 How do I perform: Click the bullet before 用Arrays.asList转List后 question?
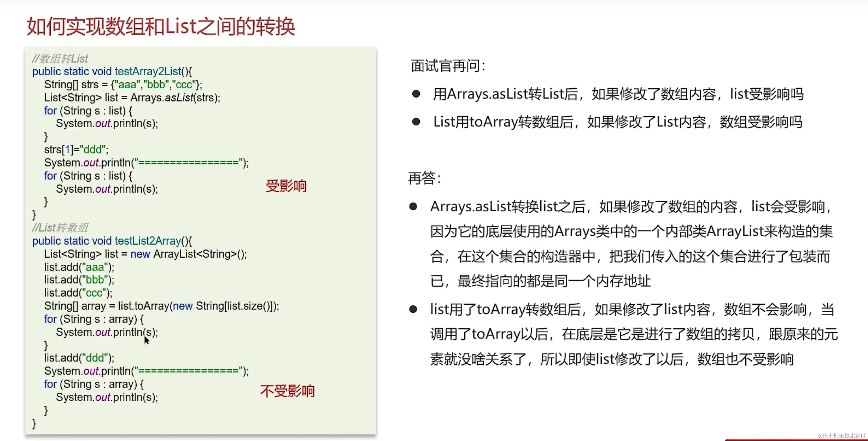click(x=416, y=94)
